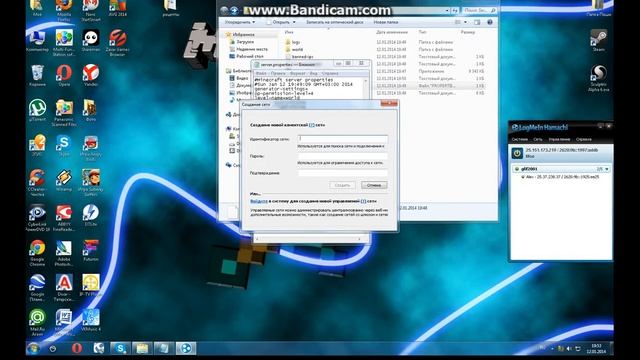Open the Subway Surfers desktop shortcut

(x=91, y=182)
